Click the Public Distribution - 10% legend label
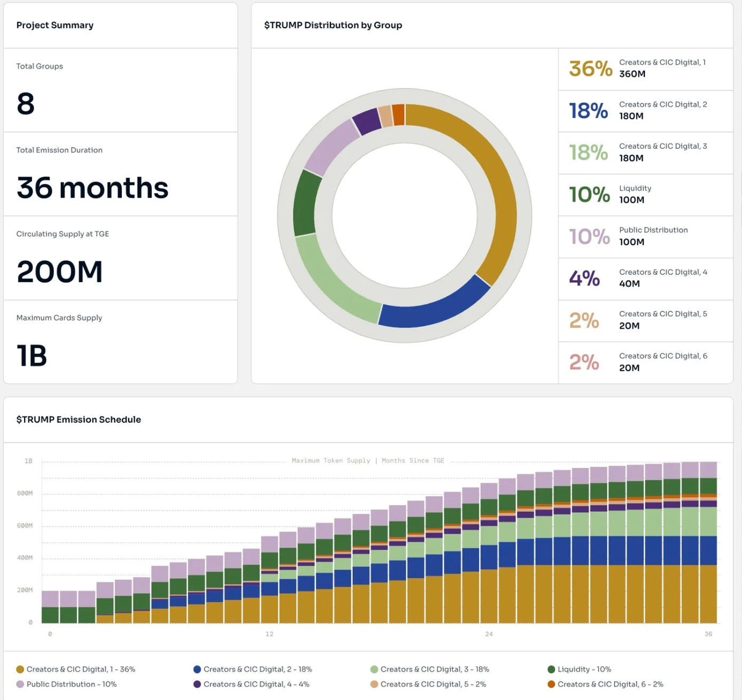Image resolution: width=742 pixels, height=700 pixels. [72, 684]
